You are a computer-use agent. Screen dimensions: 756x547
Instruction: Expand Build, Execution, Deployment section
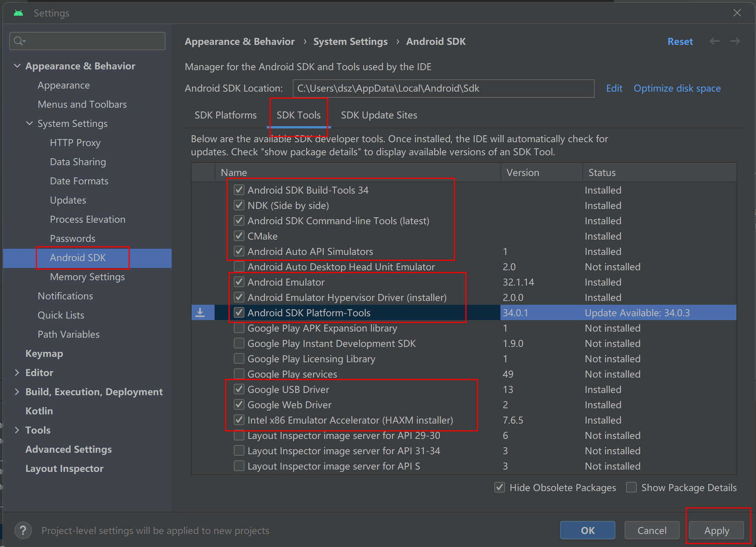click(x=17, y=392)
